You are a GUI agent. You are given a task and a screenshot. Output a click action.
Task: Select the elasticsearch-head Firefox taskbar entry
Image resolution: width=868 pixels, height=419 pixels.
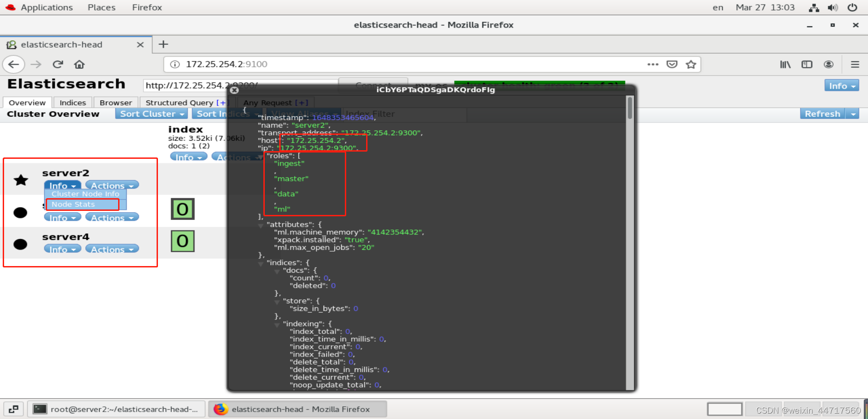pos(298,409)
